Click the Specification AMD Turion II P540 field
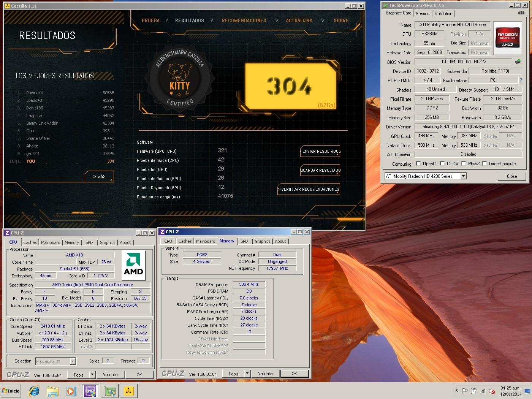 tap(93, 285)
